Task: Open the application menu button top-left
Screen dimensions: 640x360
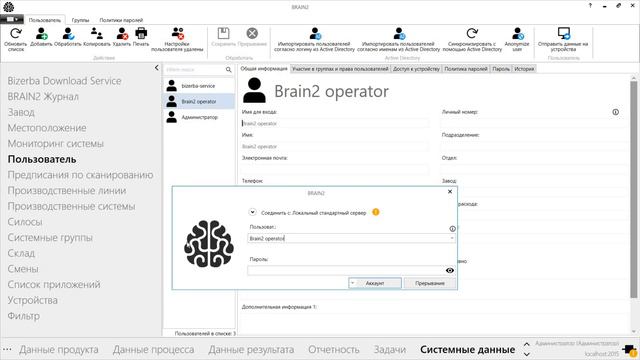Action: pyautogui.click(x=12, y=19)
